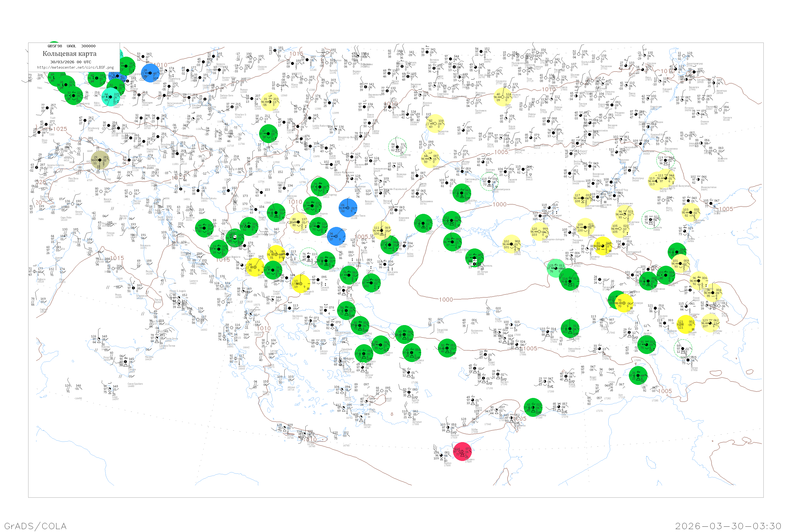The height and width of the screenshot is (532, 798).
Task: Click the 'Кольцевая карта' map title
Action: [x=69, y=54]
